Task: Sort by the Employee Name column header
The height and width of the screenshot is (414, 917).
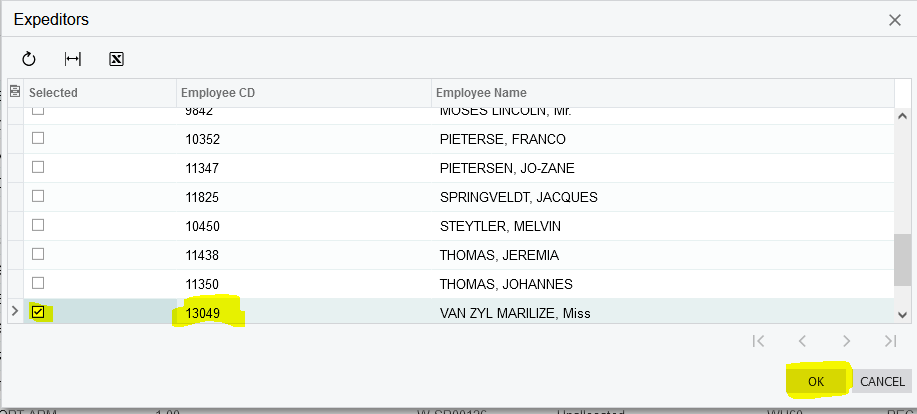Action: [660, 93]
